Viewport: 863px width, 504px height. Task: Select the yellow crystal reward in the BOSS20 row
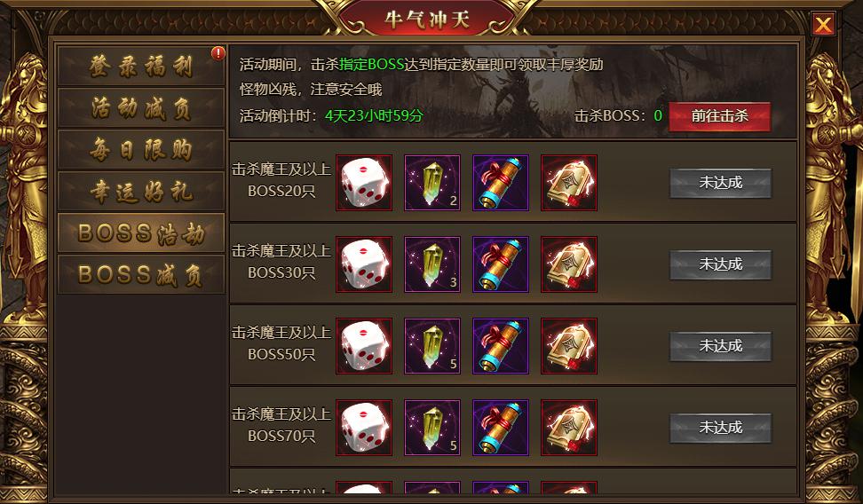tap(432, 183)
